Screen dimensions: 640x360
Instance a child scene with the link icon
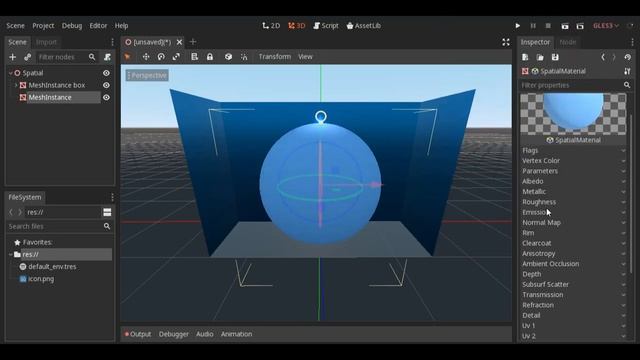(27, 57)
